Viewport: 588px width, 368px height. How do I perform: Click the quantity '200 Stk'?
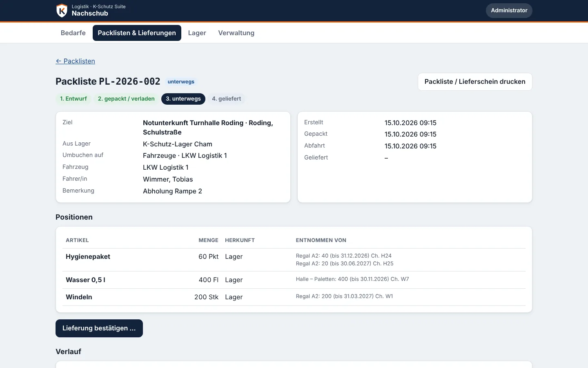click(x=206, y=297)
